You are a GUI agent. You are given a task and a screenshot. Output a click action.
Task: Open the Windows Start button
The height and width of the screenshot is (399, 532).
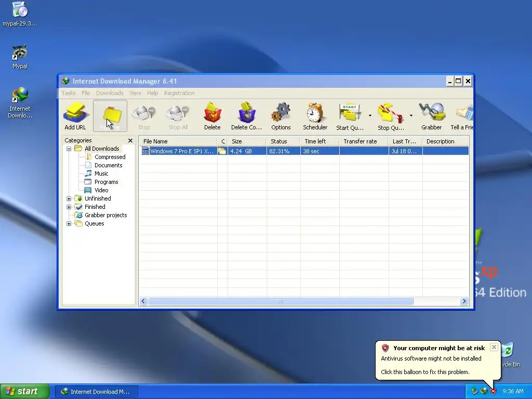coord(24,392)
